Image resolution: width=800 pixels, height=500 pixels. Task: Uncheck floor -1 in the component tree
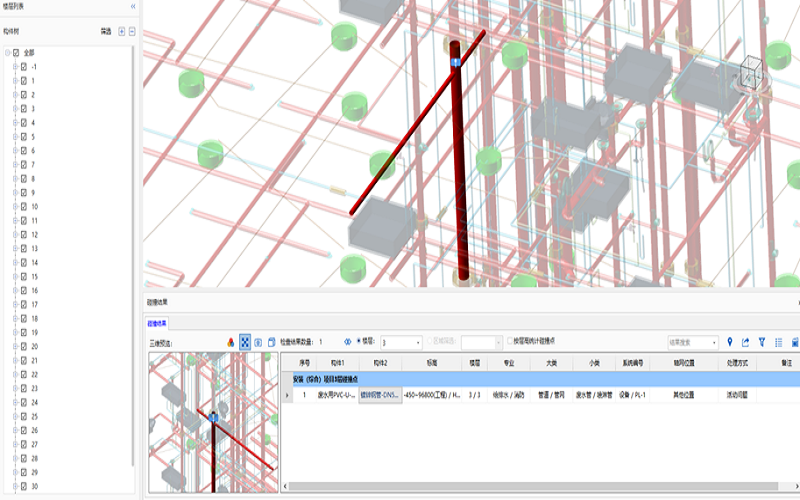23,66
